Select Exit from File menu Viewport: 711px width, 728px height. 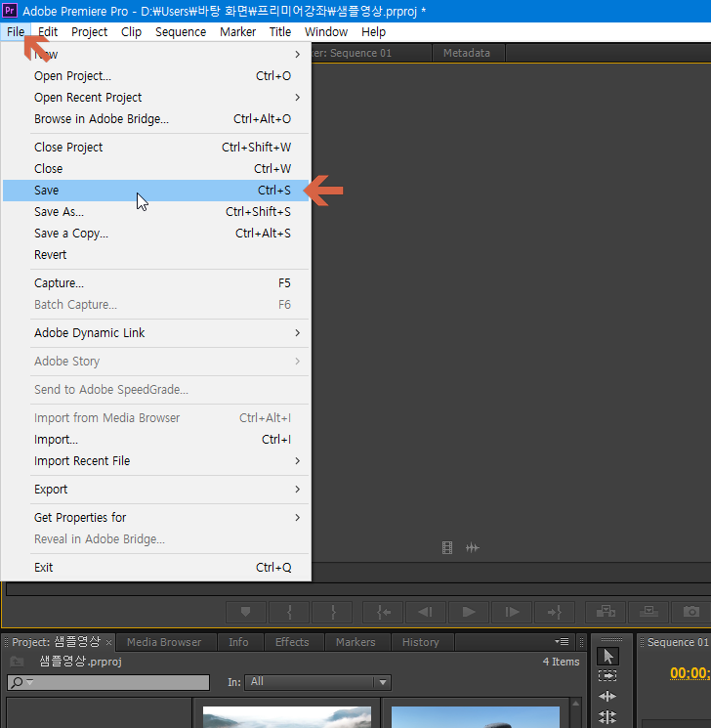pyautogui.click(x=156, y=568)
